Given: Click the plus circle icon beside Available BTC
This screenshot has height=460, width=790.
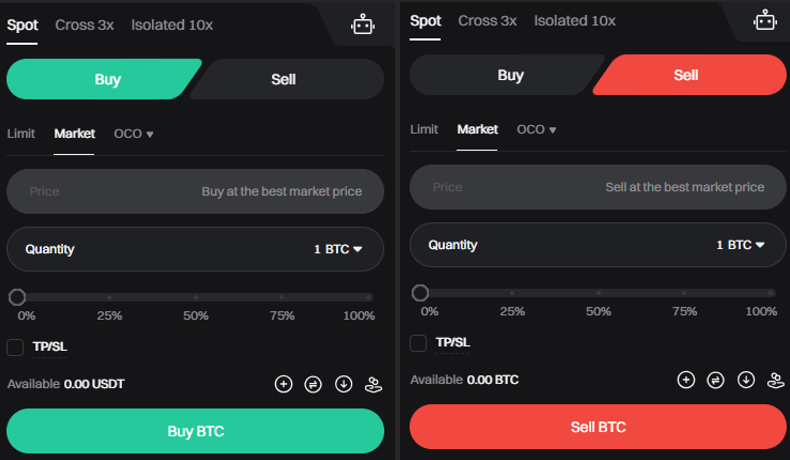Looking at the screenshot, I should pos(685,380).
